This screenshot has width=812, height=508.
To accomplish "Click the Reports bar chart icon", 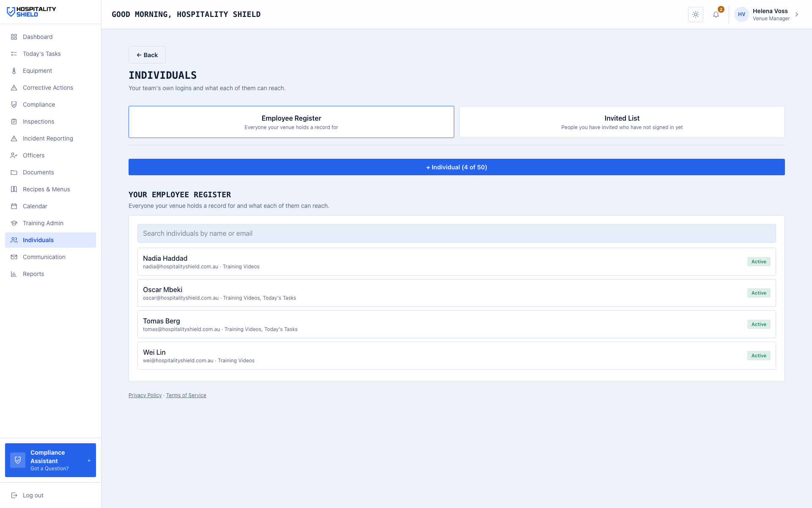I will coord(14,274).
